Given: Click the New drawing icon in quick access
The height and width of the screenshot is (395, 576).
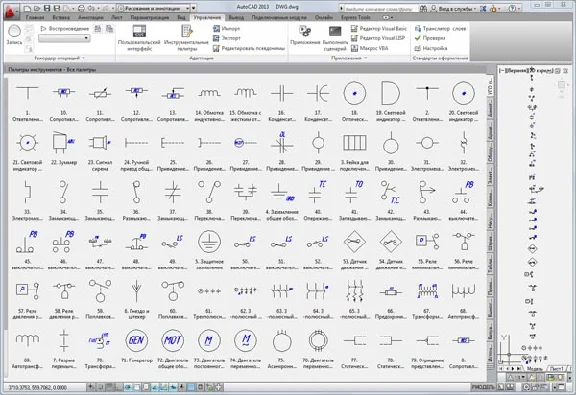Looking at the screenshot, I should point(28,8).
